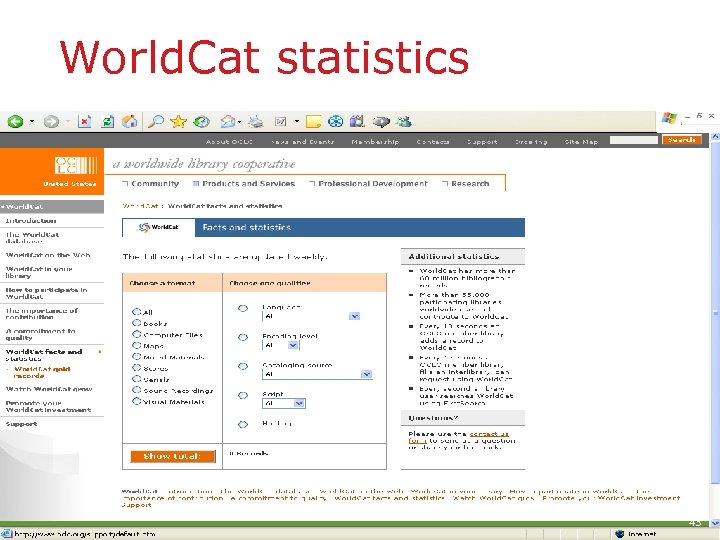
Task: Open WorldCat gold records sidebar link
Action: [42, 372]
